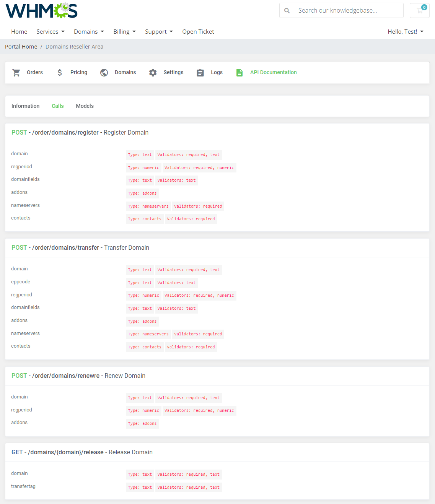Screen dimensions: 435x504
Task: Click Home in the navigation bar
Action: tap(19, 31)
